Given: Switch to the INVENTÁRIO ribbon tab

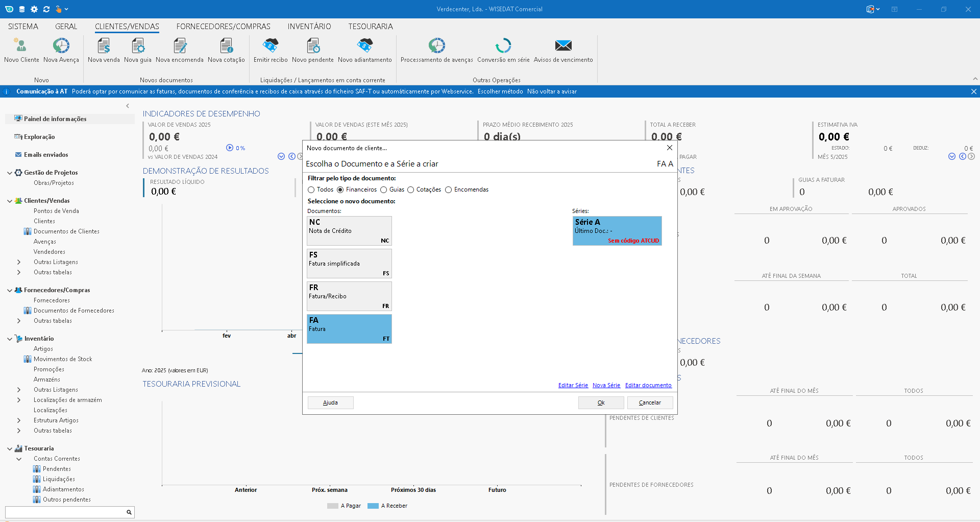Looking at the screenshot, I should pyautogui.click(x=309, y=27).
